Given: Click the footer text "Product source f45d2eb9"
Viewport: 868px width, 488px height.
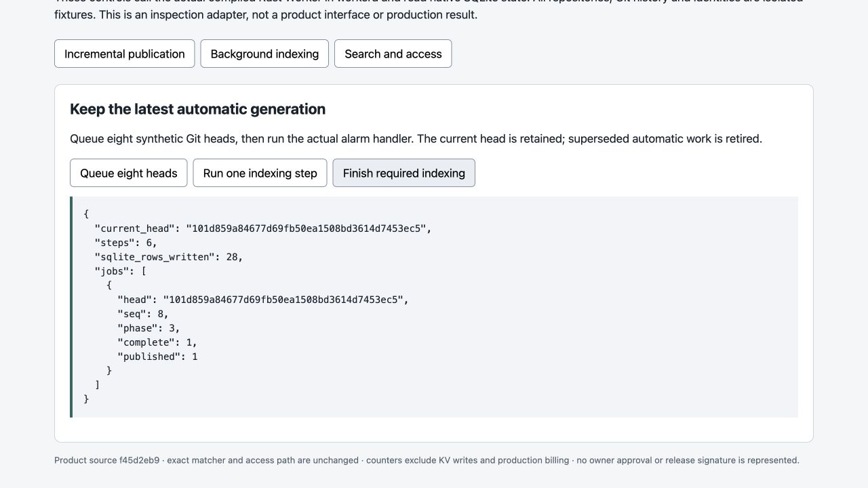Looking at the screenshot, I should 107,460.
